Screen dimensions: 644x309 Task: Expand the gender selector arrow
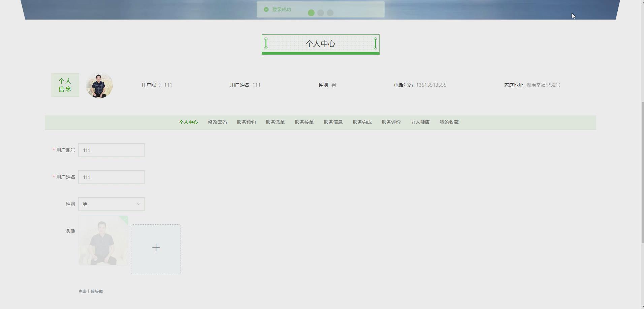point(138,204)
